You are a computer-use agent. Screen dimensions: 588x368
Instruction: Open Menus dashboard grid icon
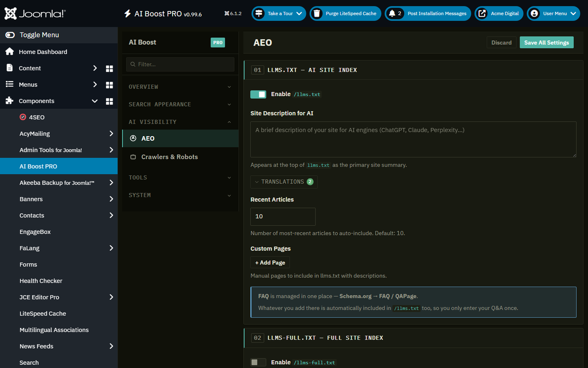[109, 85]
